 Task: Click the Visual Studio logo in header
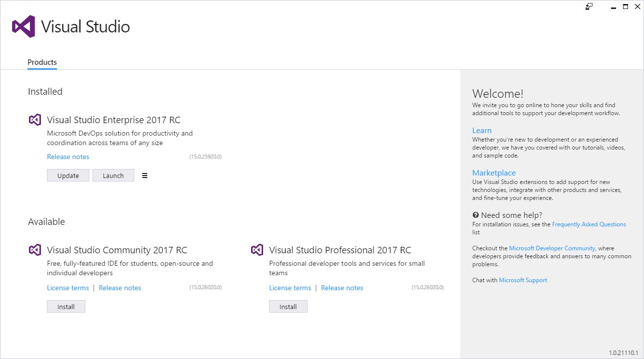pos(23,26)
